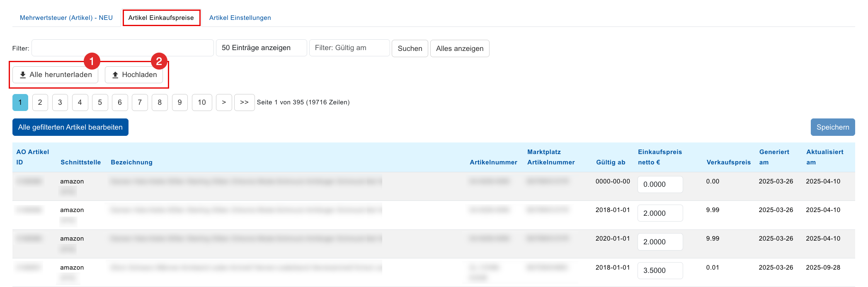
Task: Go to page 7
Action: tap(140, 102)
